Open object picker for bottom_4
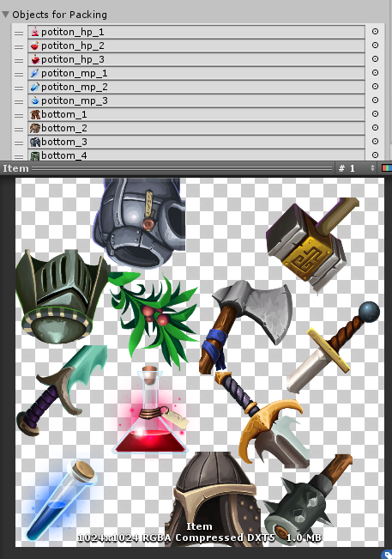The height and width of the screenshot is (559, 392). (375, 155)
